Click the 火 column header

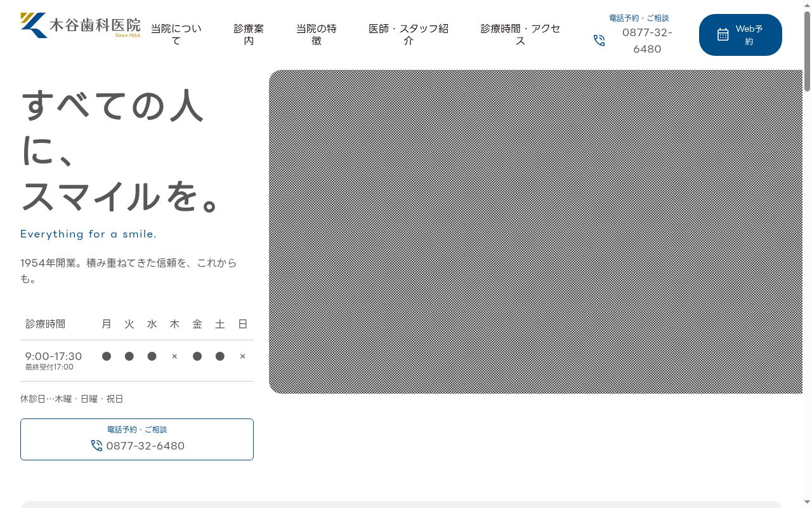click(x=129, y=324)
